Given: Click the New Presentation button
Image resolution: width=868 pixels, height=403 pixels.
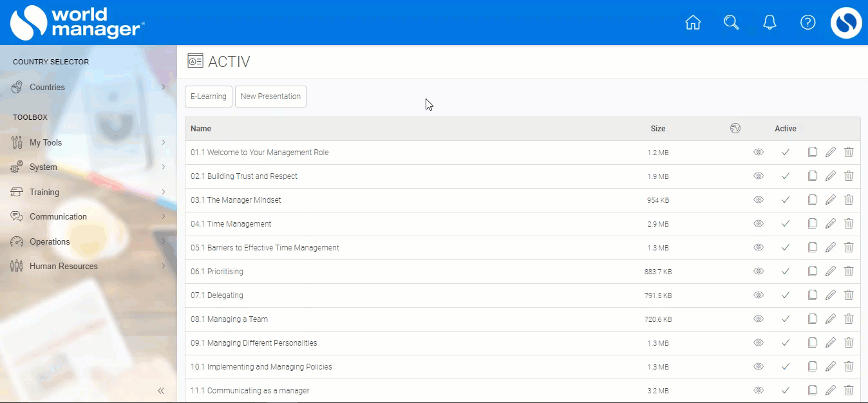Looking at the screenshot, I should 270,97.
